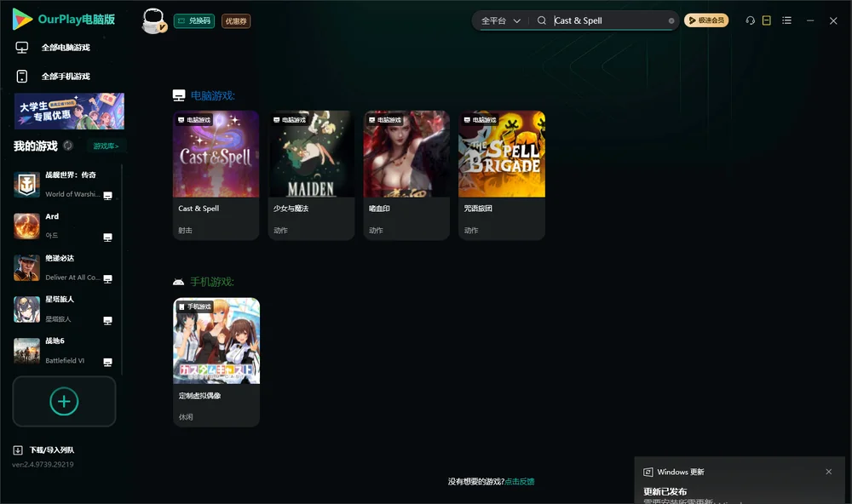Open customer service headset icon
This screenshot has height=504, width=852.
pos(751,20)
